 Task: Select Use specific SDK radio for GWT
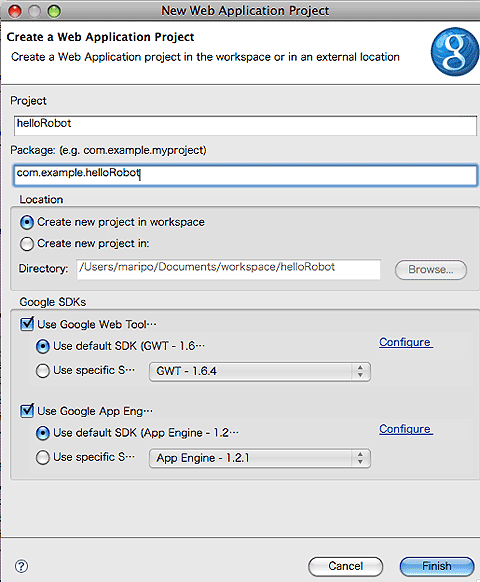[x=43, y=370]
